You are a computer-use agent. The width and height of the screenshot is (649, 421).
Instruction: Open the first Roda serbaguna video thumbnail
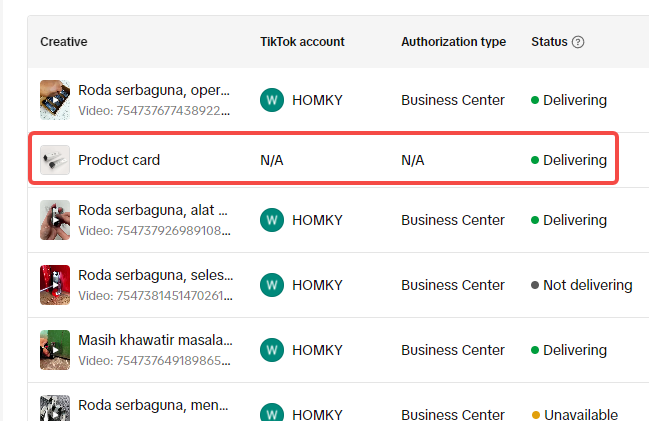55,100
